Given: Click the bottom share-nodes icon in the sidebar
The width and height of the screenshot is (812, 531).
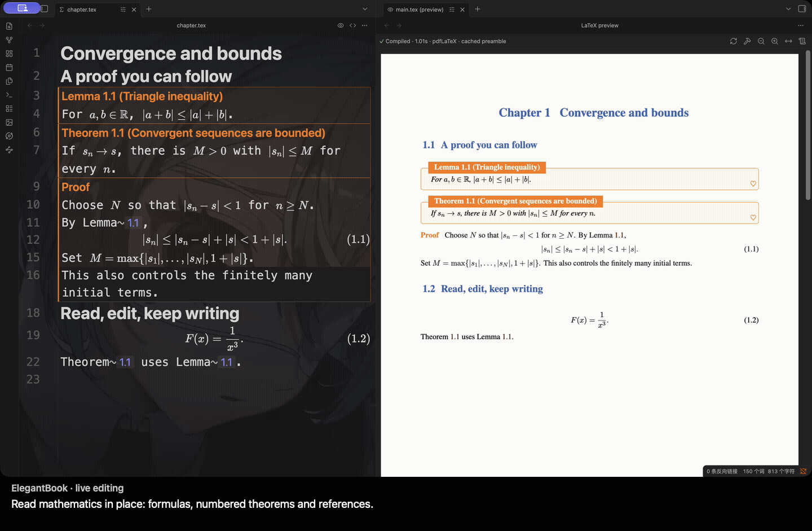Looking at the screenshot, I should coord(9,150).
